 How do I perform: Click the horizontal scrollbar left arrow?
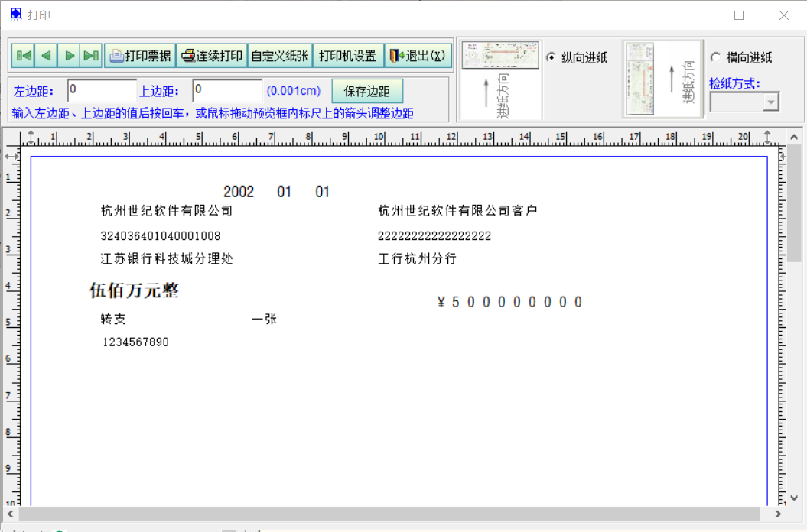[x=10, y=514]
